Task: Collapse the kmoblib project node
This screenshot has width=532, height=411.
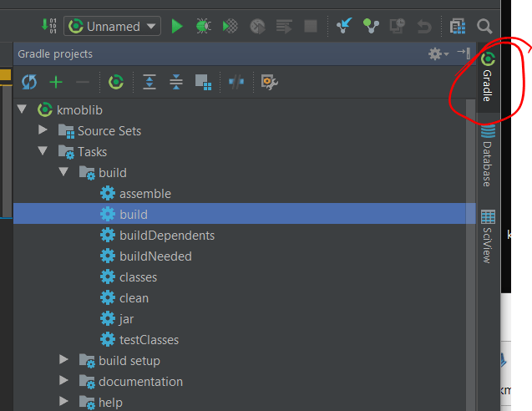Action: [x=23, y=110]
